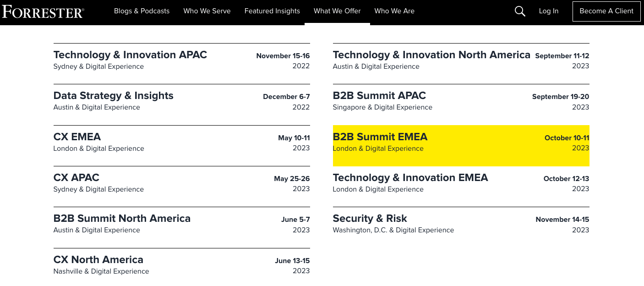Open the B2B Summit APAC event
644x286 pixels.
click(x=461, y=105)
